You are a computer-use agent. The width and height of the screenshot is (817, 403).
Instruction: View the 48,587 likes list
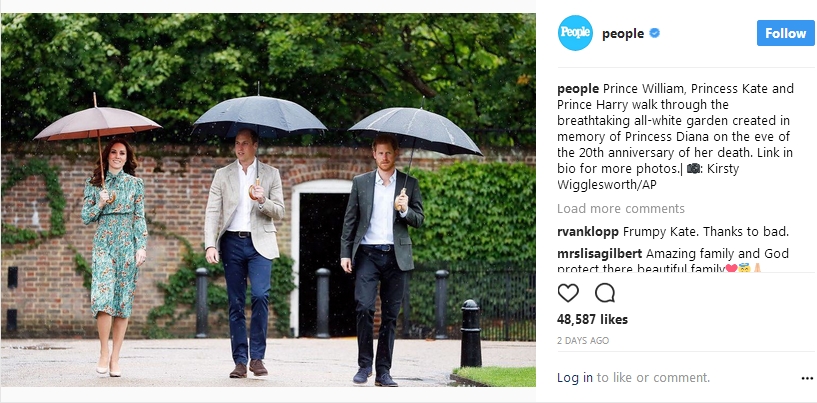click(x=592, y=319)
